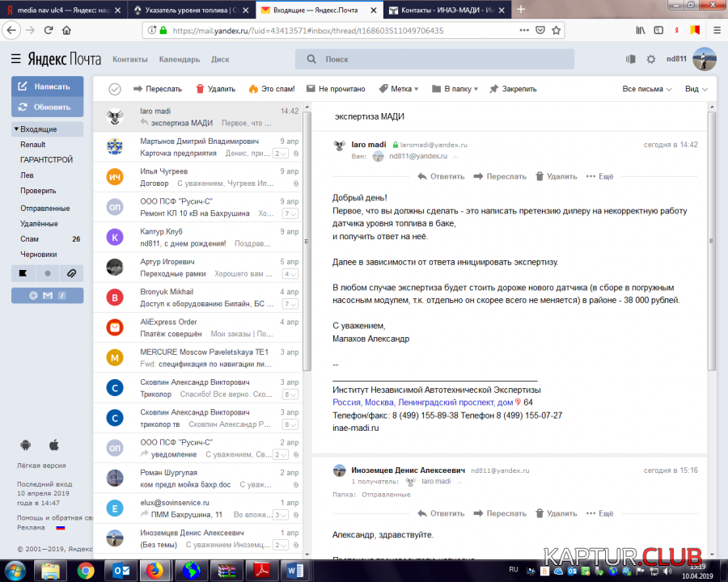Open the AliExpress Order email
This screenshot has width=728, height=582.
click(x=197, y=327)
